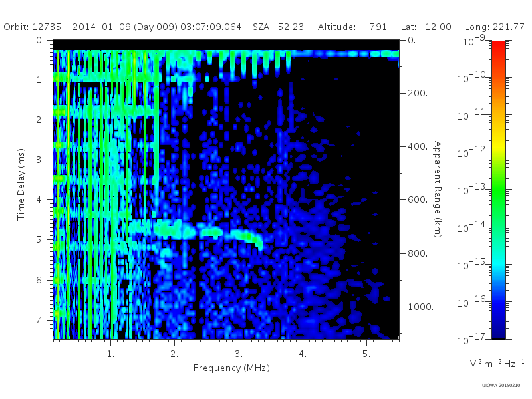Click the 'Orbit: 12735' header text
Screen dimensions: 532x399
click(32, 27)
